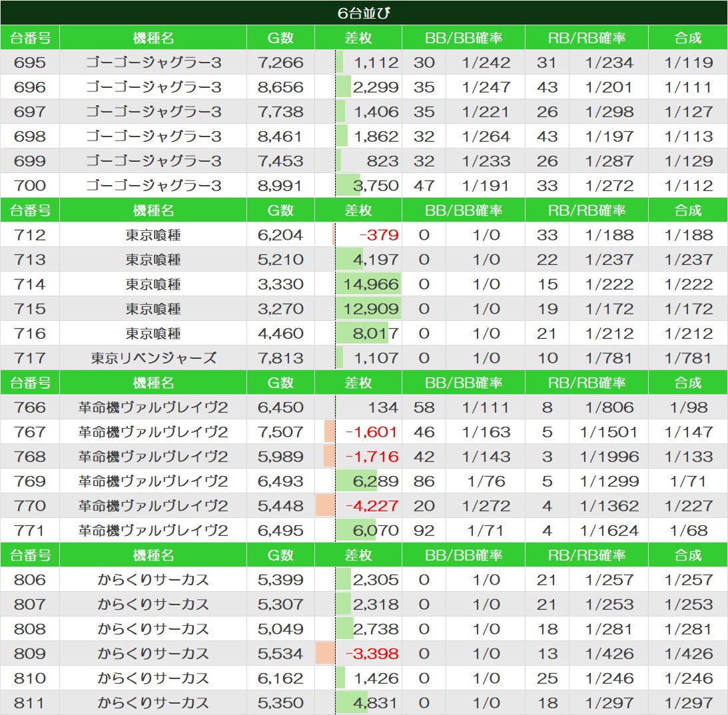Select 差枚 value 4,831
This screenshot has width=728, height=715.
[375, 702]
